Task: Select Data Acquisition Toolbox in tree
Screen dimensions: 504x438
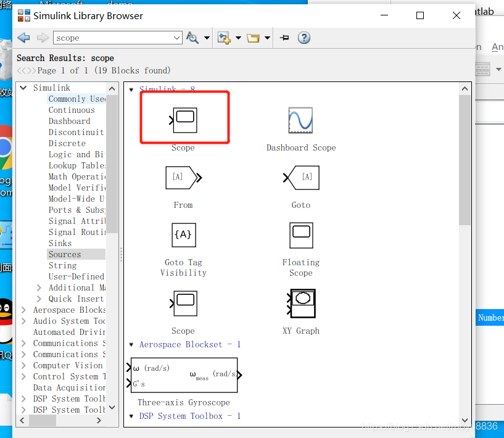Action: (x=70, y=387)
